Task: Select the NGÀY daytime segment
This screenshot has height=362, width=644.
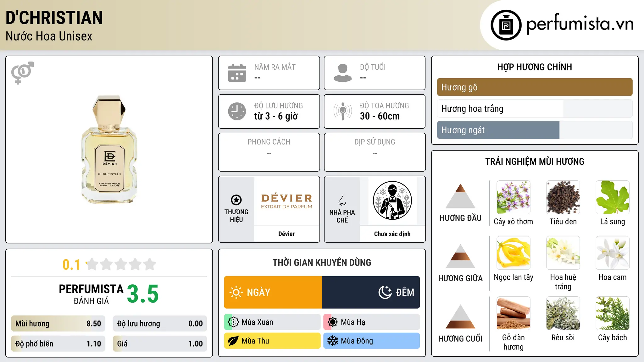Action: 273,292
